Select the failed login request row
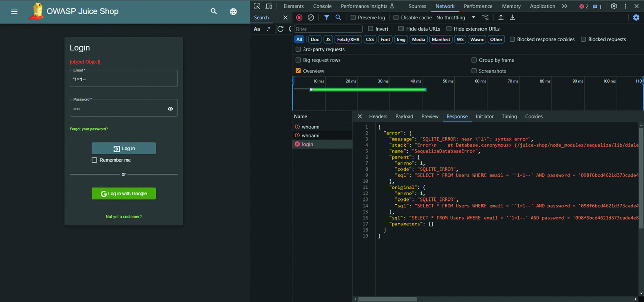The width and height of the screenshot is (644, 302). 322,144
